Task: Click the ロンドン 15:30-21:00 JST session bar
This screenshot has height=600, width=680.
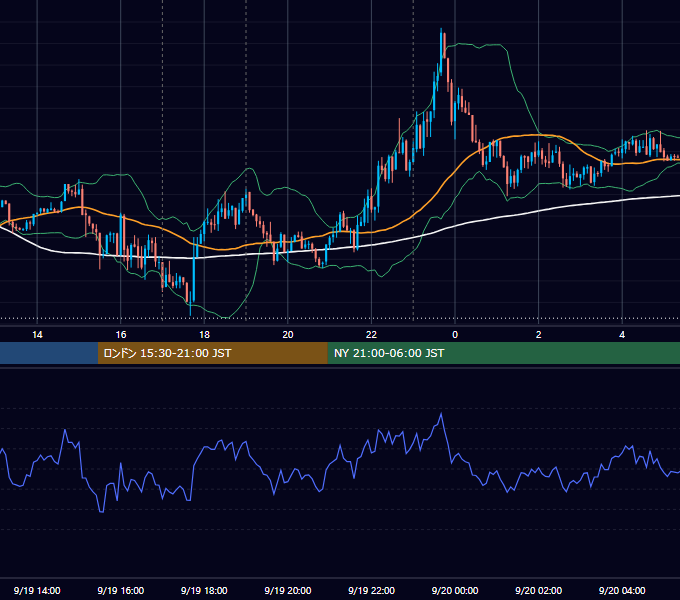Action: [212, 353]
